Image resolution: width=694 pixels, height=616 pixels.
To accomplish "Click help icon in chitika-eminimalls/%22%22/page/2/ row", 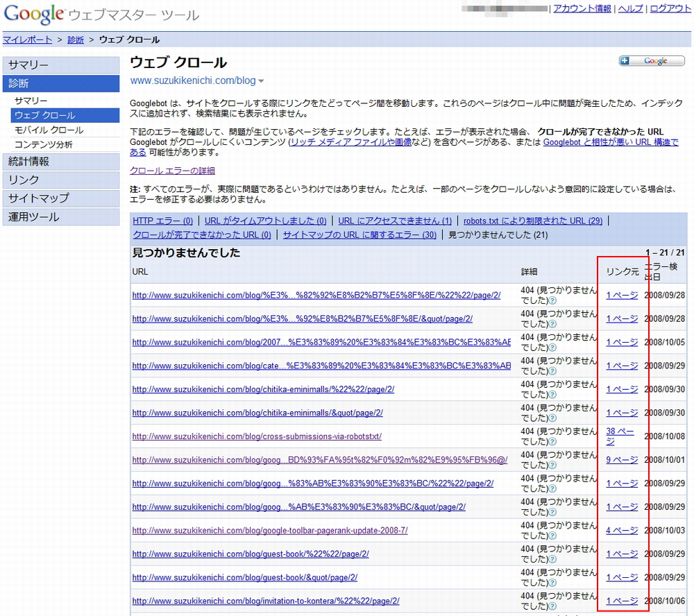I will point(552,395).
